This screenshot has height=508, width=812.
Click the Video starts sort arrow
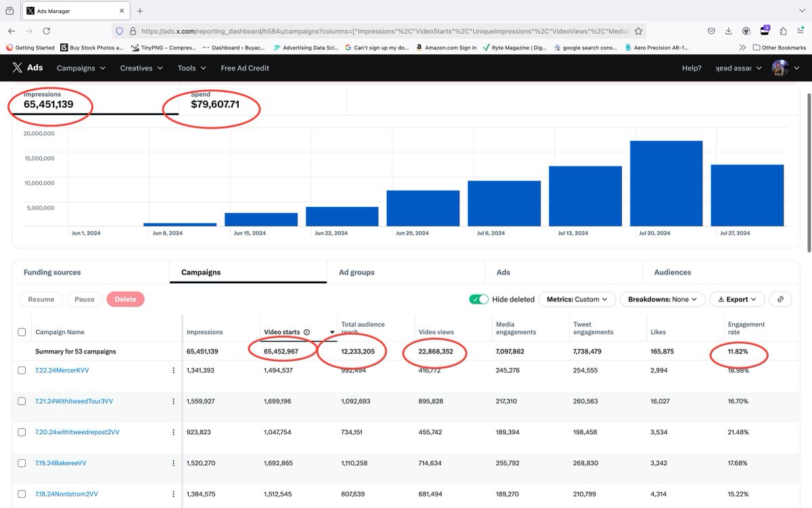(x=332, y=333)
